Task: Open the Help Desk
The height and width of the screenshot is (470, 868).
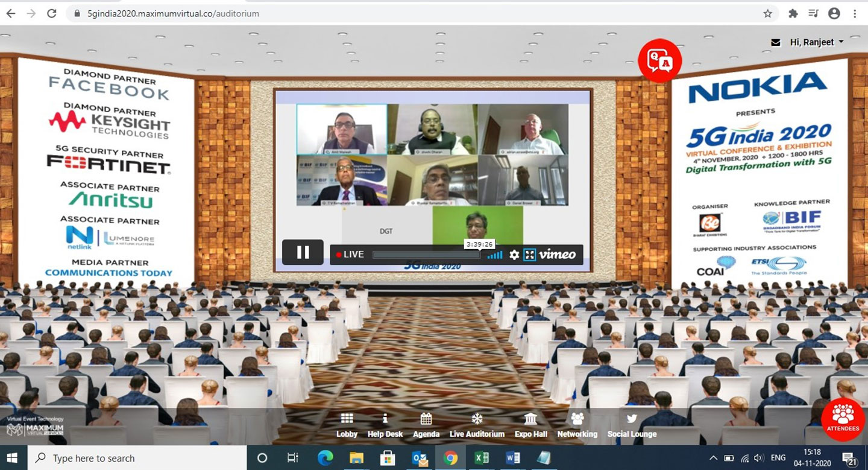Action: click(385, 426)
